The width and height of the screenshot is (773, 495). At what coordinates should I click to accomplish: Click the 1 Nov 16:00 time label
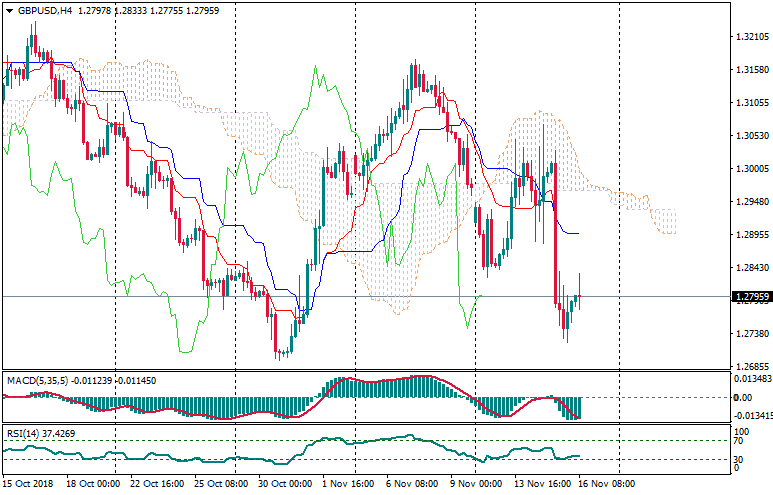(x=346, y=483)
